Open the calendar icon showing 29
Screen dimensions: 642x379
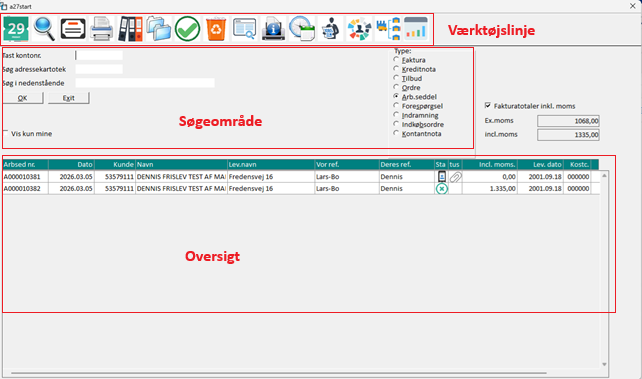[16, 29]
